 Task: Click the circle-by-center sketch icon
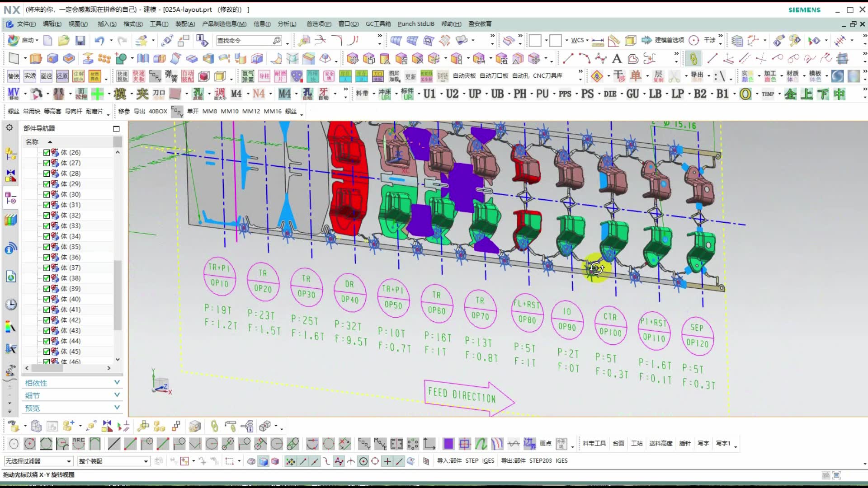click(30, 444)
